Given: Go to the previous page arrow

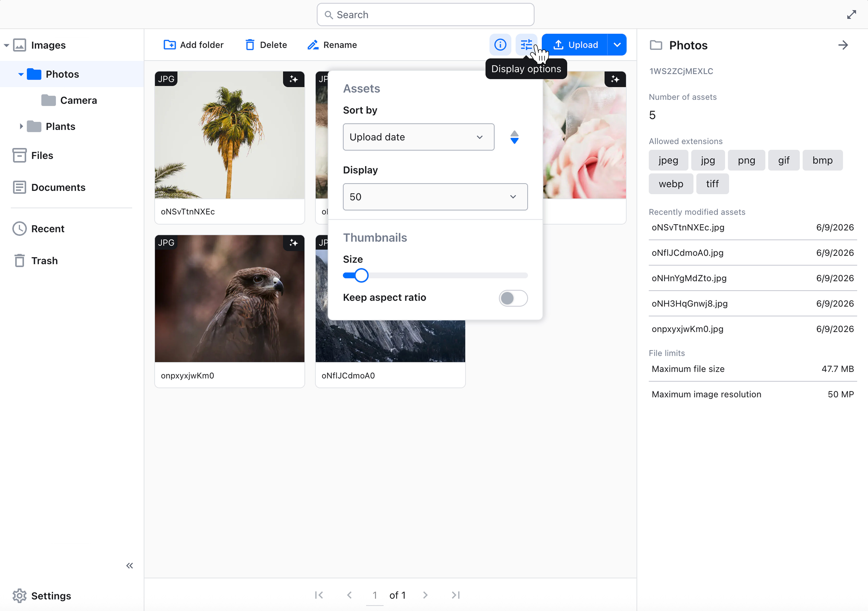Looking at the screenshot, I should (349, 595).
